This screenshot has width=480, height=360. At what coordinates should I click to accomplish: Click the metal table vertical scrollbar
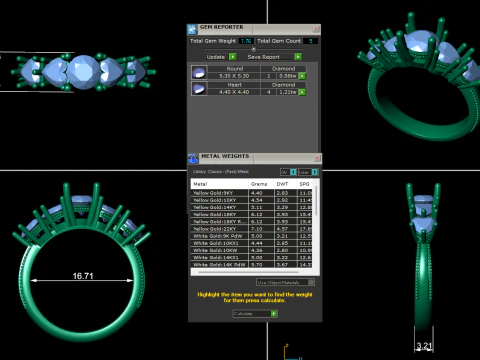click(316, 201)
